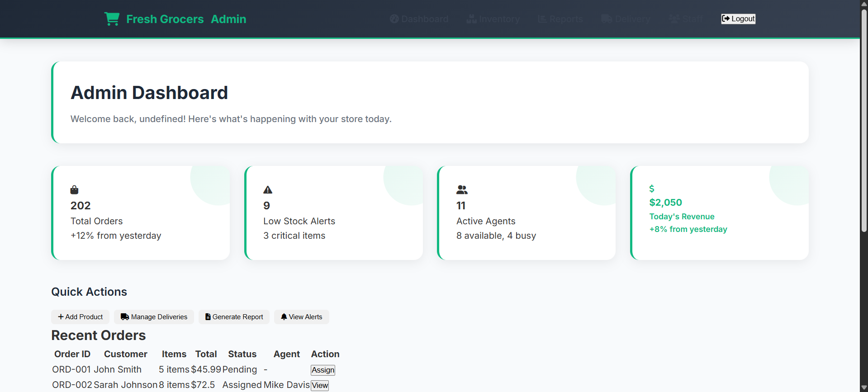Open the Reports nav item

(560, 19)
